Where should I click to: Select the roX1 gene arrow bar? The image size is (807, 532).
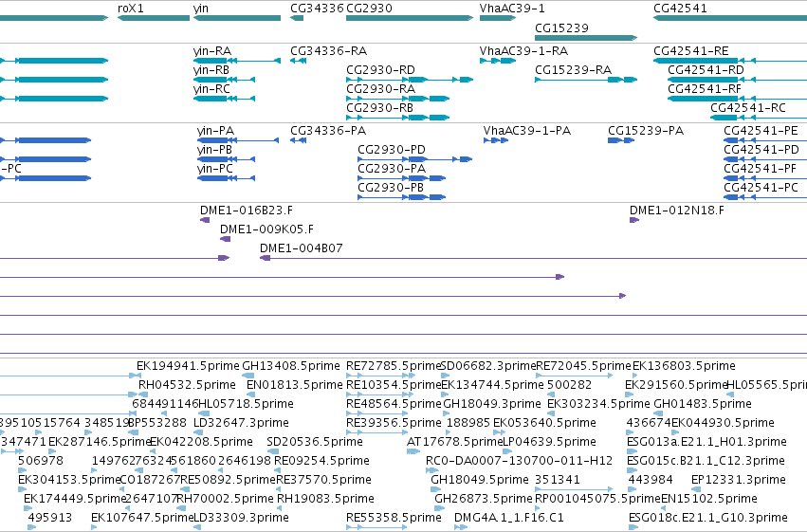pyautogui.click(x=154, y=18)
